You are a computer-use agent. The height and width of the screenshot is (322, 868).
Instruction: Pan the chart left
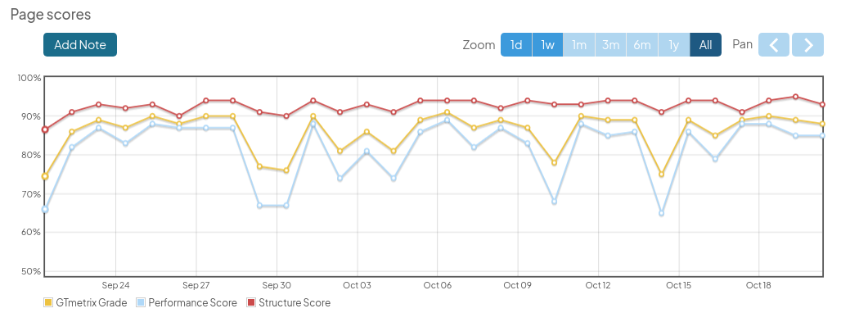[x=775, y=45]
